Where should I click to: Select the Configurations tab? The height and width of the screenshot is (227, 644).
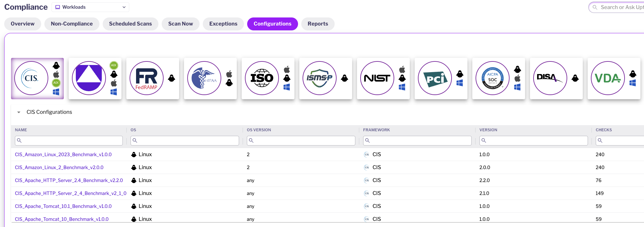(272, 24)
